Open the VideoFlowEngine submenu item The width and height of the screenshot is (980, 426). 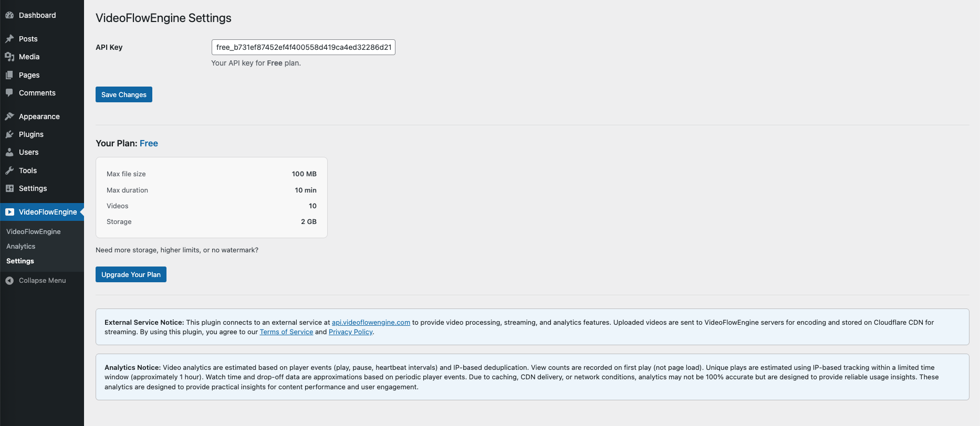click(x=34, y=231)
